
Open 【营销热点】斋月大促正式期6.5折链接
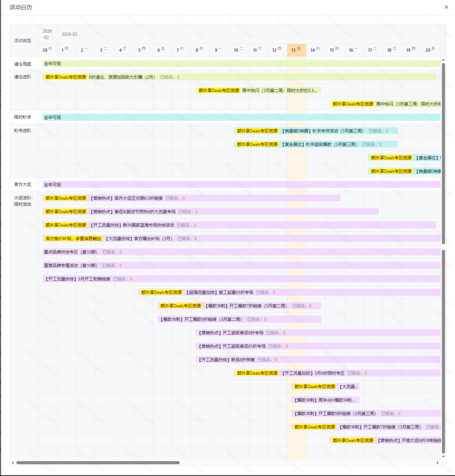pyautogui.click(x=192, y=198)
